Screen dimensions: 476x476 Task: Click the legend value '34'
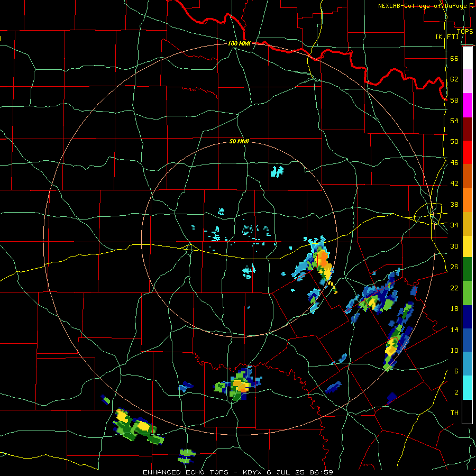pyautogui.click(x=454, y=225)
